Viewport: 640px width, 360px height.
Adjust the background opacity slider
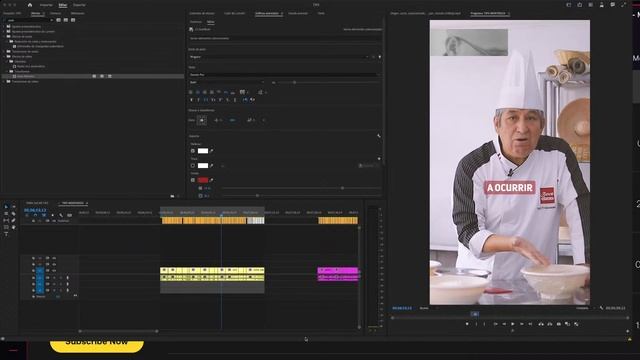click(x=342, y=188)
